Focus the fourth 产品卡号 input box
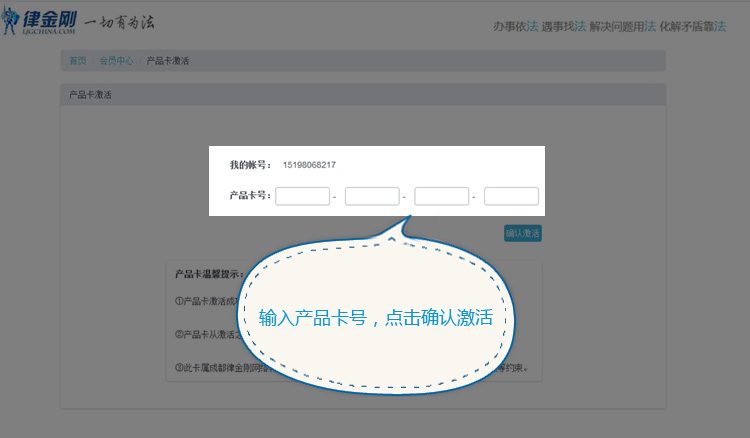The height and width of the screenshot is (438, 750). pyautogui.click(x=511, y=196)
